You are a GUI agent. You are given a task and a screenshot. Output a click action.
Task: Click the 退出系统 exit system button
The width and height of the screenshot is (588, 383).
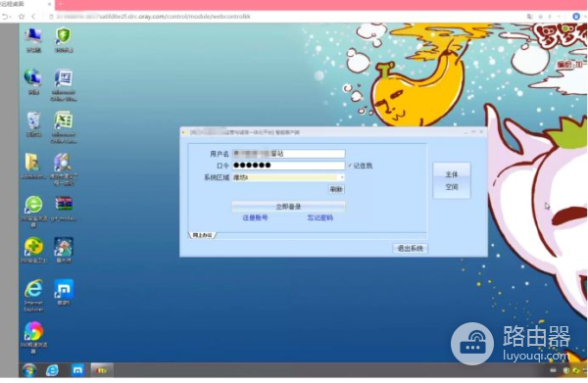point(411,248)
